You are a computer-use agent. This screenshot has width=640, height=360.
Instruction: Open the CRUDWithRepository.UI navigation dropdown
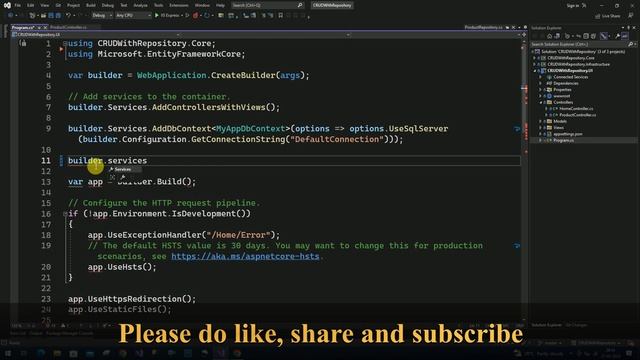point(95,35)
